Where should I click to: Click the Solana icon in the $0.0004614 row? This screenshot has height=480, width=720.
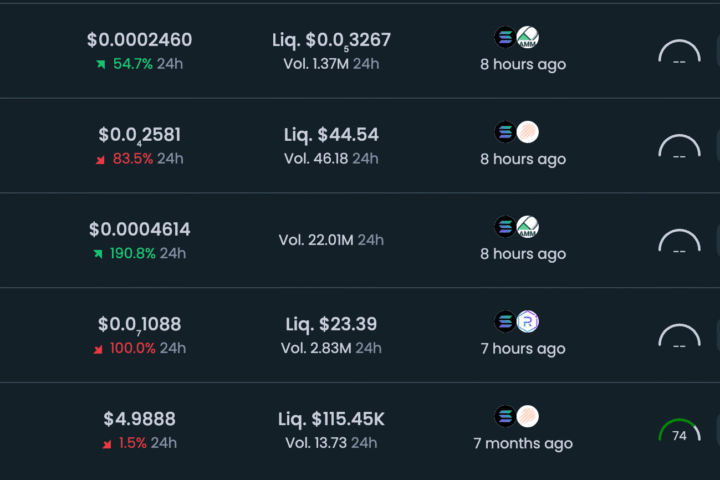(x=506, y=227)
